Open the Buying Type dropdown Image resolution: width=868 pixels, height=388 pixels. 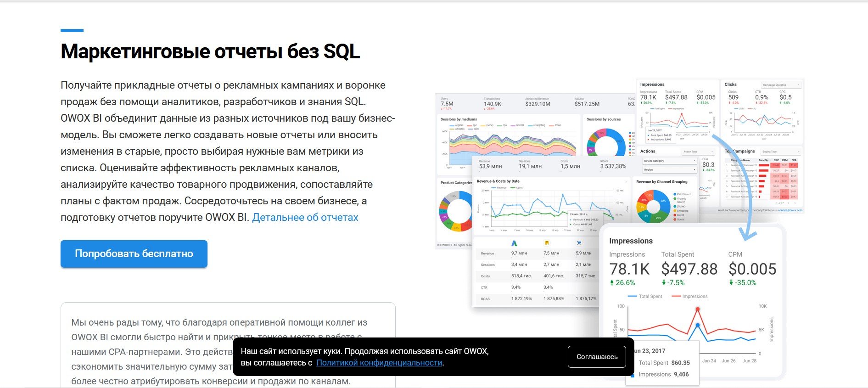click(781, 152)
